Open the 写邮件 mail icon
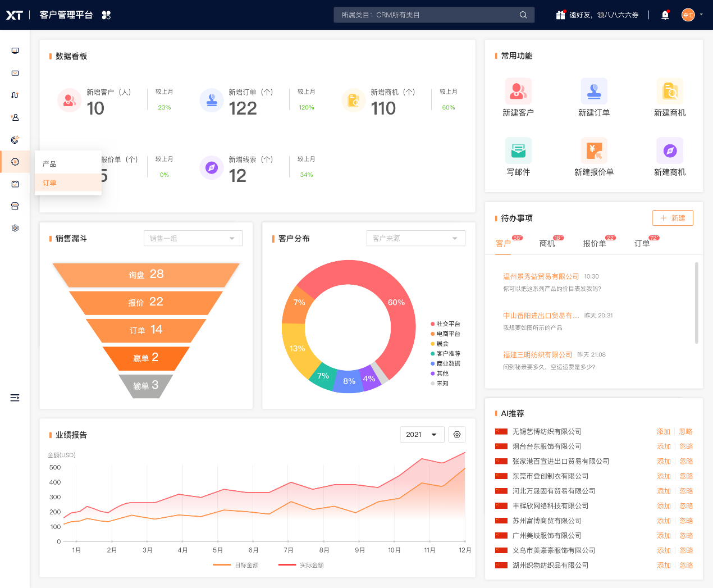 click(x=518, y=151)
